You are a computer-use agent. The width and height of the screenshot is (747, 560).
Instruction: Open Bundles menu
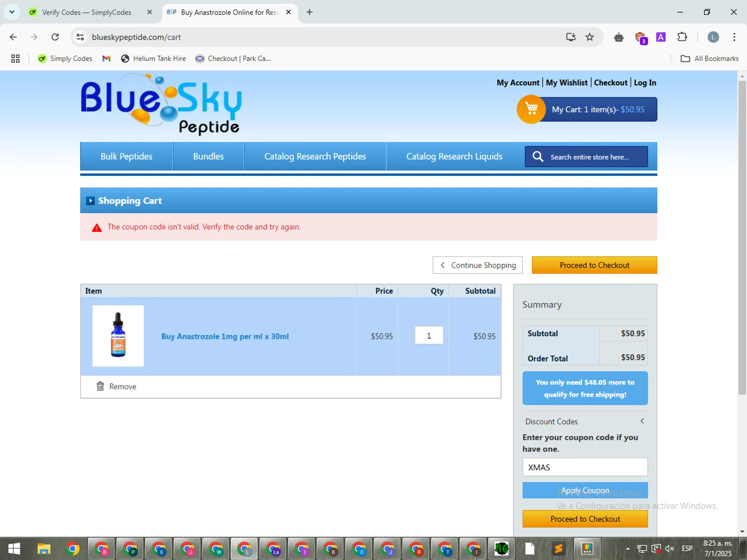(208, 156)
